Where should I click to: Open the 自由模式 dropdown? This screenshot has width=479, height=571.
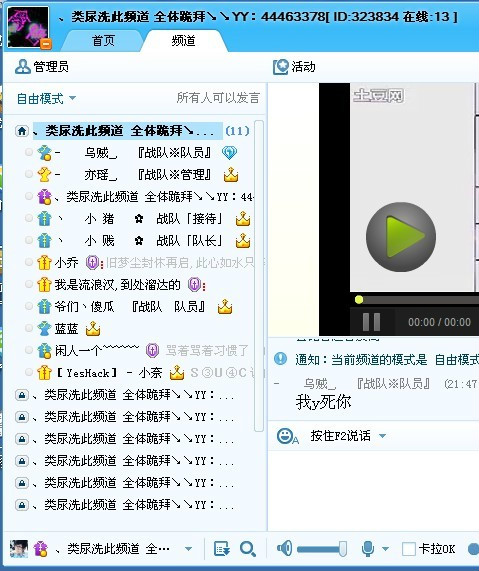pos(46,98)
